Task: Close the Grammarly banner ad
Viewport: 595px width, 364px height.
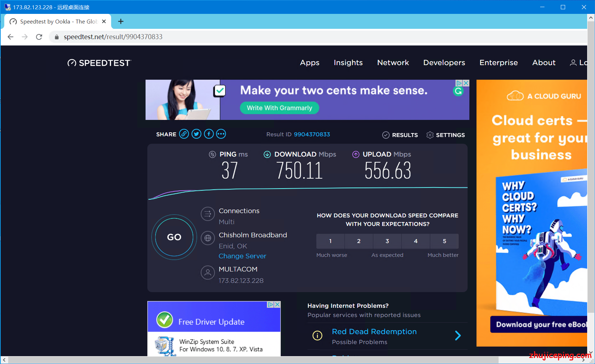Action: click(x=466, y=83)
